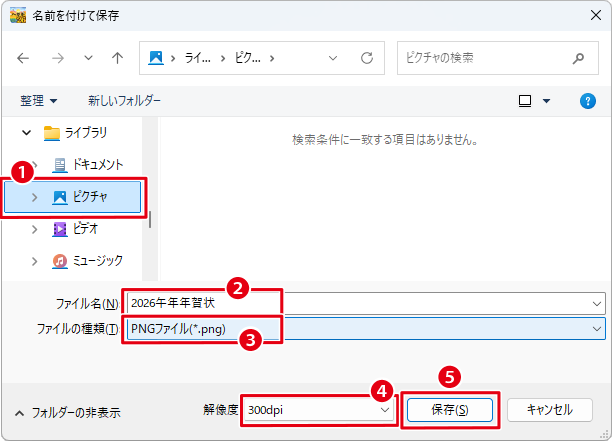Viewport: 612px width, 441px height.
Task: Go up one folder level
Action: click(117, 58)
